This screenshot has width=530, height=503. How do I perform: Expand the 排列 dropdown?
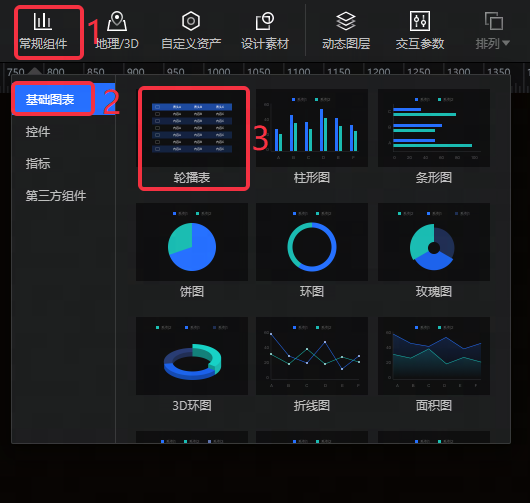point(493,31)
